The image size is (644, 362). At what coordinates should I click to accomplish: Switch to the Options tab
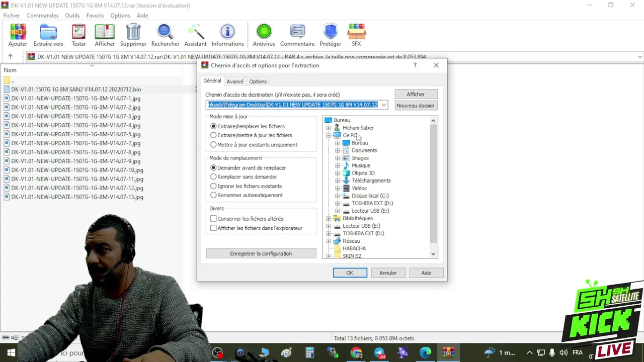258,81
